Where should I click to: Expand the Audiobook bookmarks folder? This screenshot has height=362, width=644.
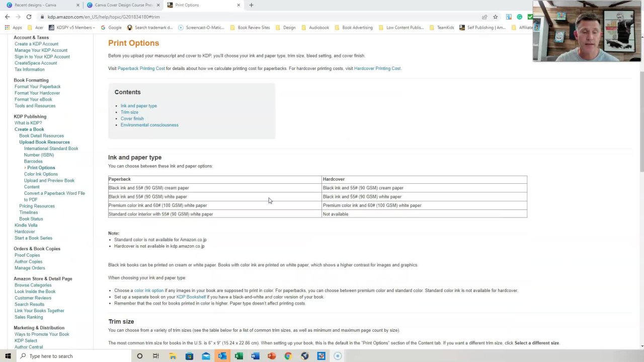point(315,28)
